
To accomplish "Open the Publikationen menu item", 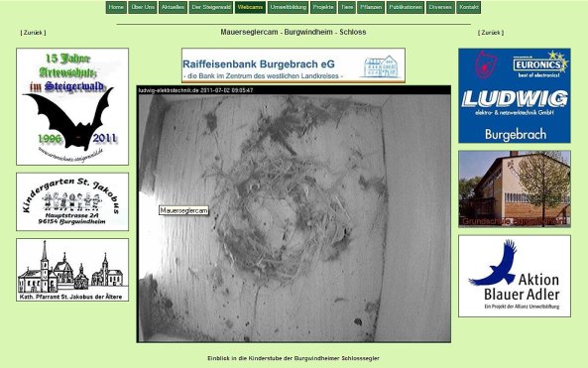I will [x=405, y=8].
